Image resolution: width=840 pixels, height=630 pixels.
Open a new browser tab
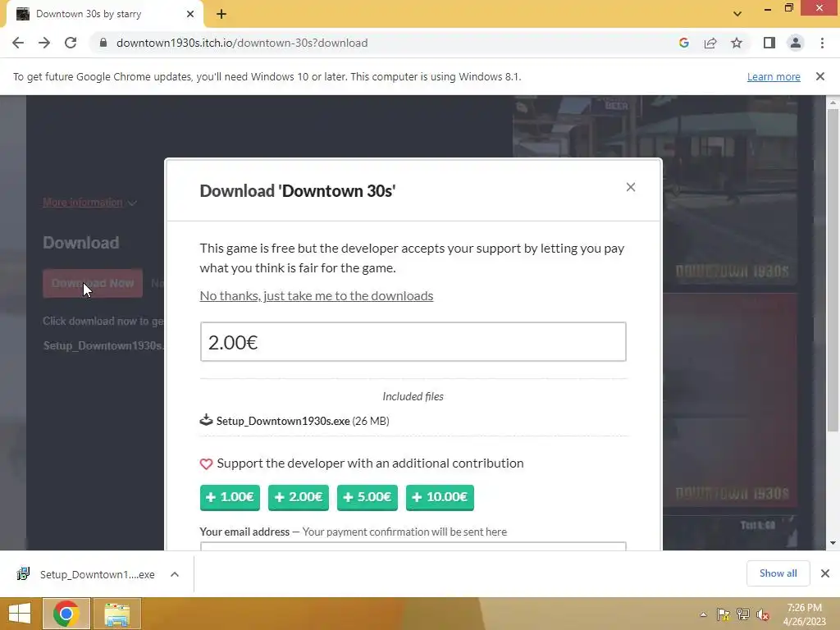pos(221,14)
